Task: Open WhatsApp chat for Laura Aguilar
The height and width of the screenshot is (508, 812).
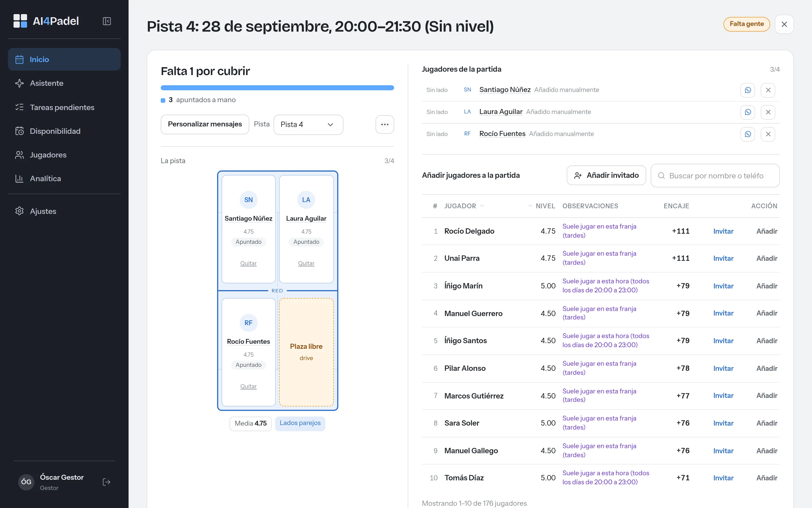Action: tap(748, 112)
